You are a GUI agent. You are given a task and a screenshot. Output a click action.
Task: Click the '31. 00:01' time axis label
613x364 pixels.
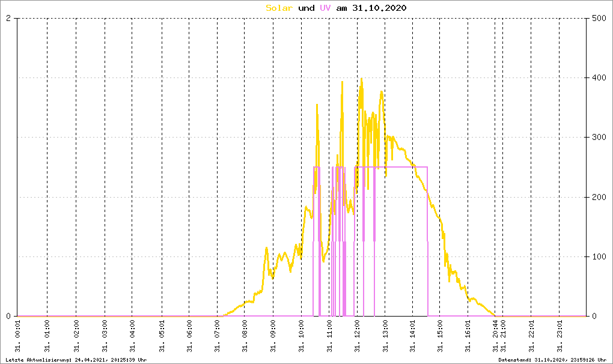(18, 336)
